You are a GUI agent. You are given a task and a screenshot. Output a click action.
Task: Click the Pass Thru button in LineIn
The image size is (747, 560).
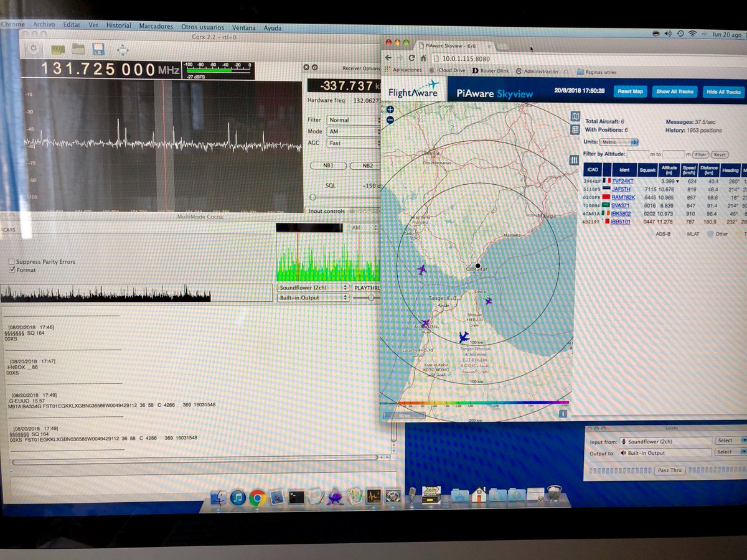click(670, 470)
